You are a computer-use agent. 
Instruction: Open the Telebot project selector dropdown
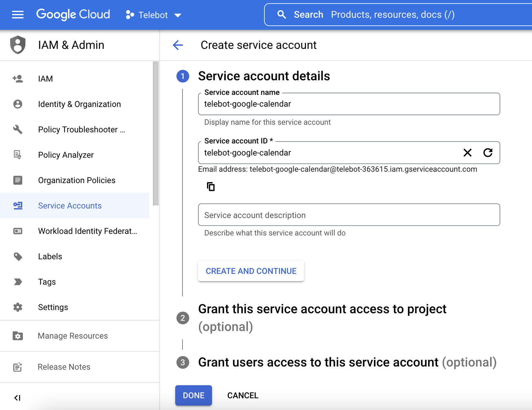click(154, 15)
